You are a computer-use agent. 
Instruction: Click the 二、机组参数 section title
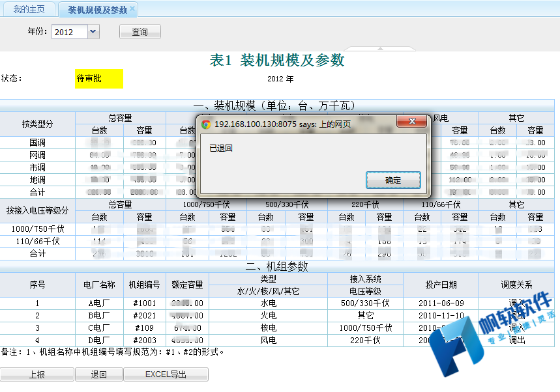(x=277, y=266)
